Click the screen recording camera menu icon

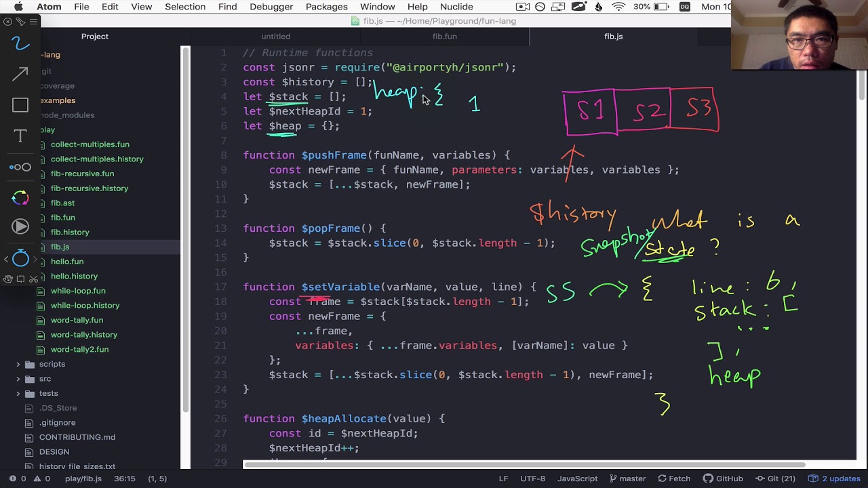pyautogui.click(x=522, y=7)
